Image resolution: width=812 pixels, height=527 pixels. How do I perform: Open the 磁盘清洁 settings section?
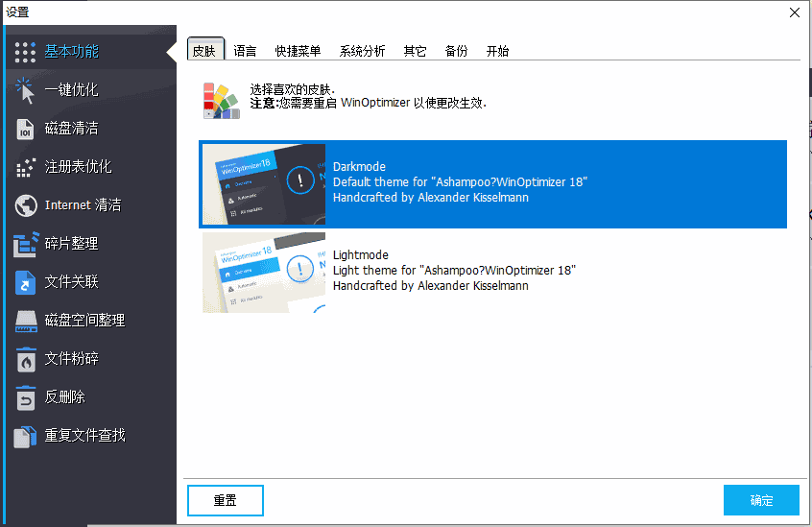click(90, 129)
